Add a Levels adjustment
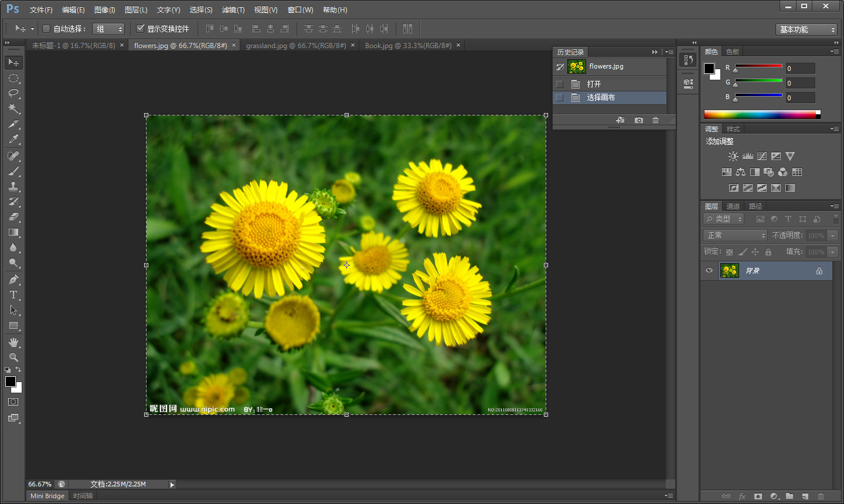This screenshot has width=844, height=504. point(747,156)
